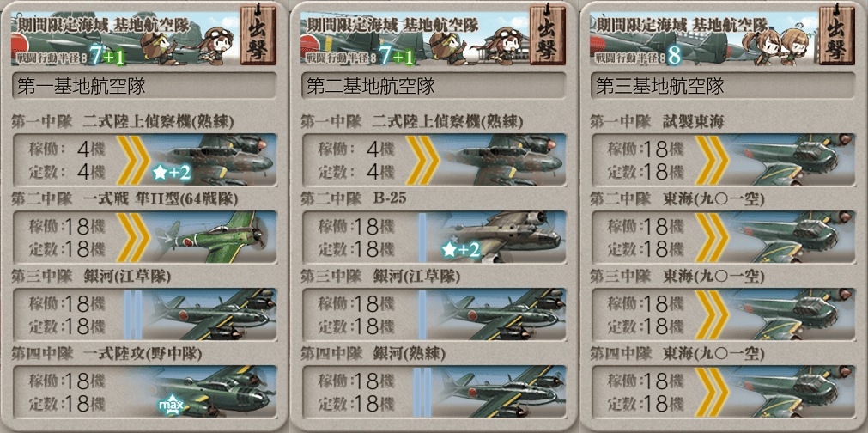
Task: Select 一式戦 隼II型(64戦隊) fighter plane slot
Action: 144,236
